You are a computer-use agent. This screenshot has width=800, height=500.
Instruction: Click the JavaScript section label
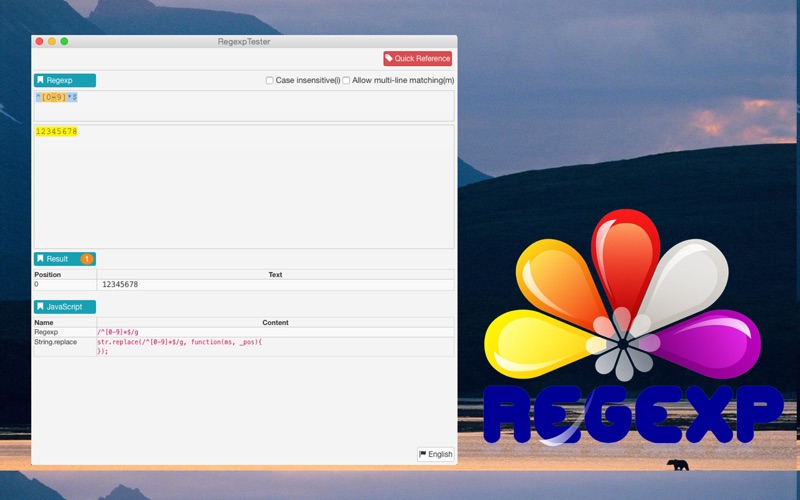[65, 307]
